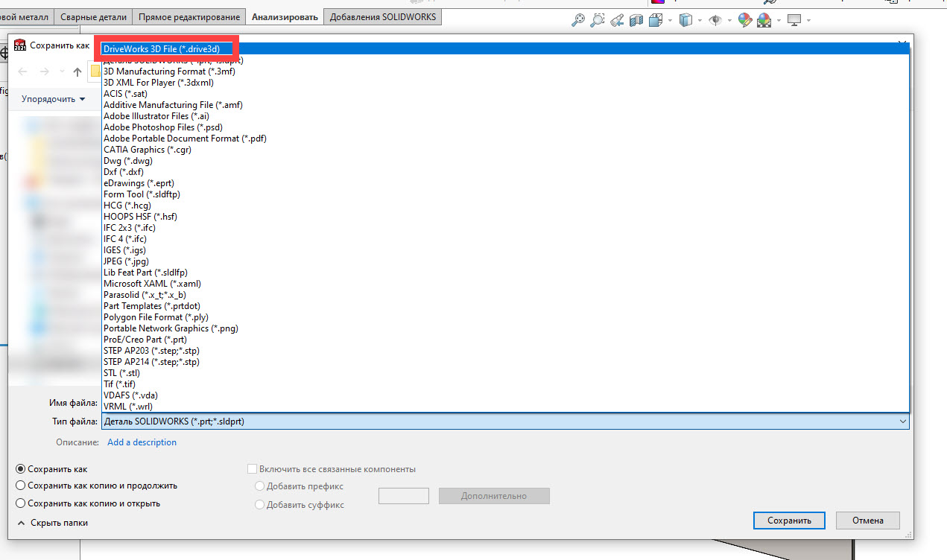The height and width of the screenshot is (560, 947).
Task: Select HOOPS HSF (*.hsf)
Action: (x=505, y=217)
